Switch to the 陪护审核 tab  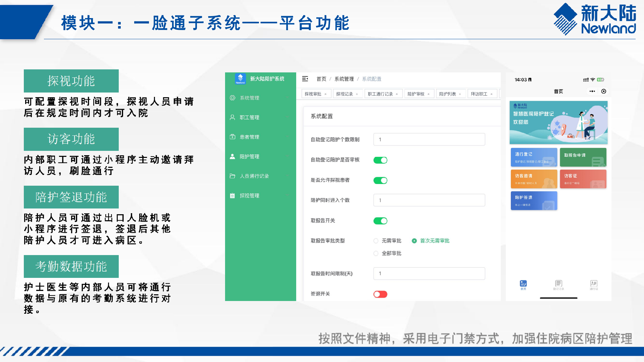tap(416, 94)
